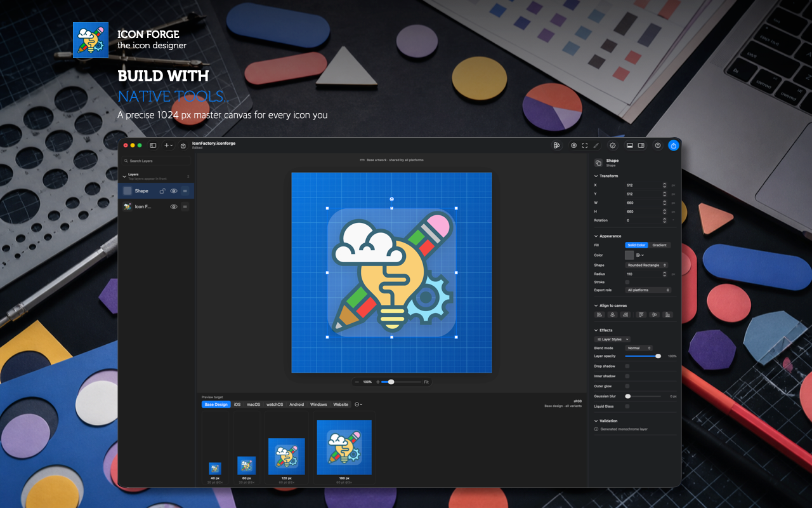Image resolution: width=812 pixels, height=508 pixels.
Task: Open the Normal blend mode dropdown
Action: pos(639,348)
